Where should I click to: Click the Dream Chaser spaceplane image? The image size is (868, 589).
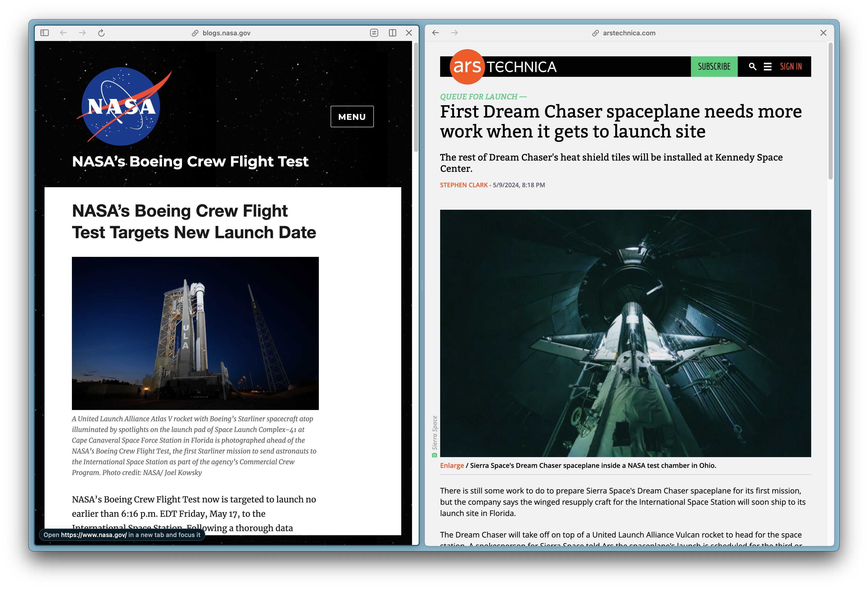tap(625, 333)
